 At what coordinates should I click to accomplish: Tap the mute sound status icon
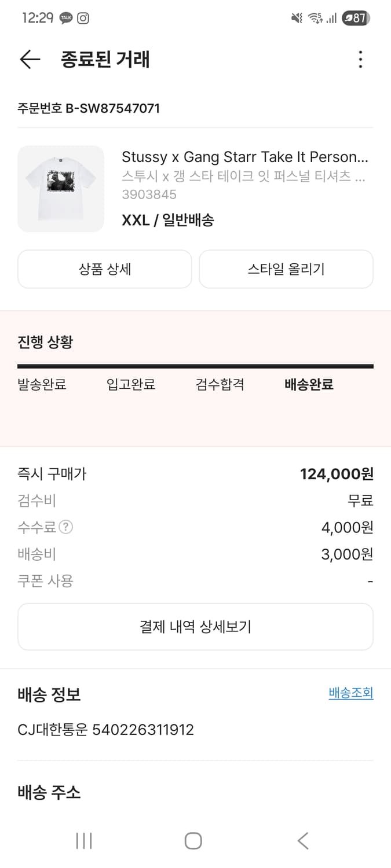coord(297,18)
